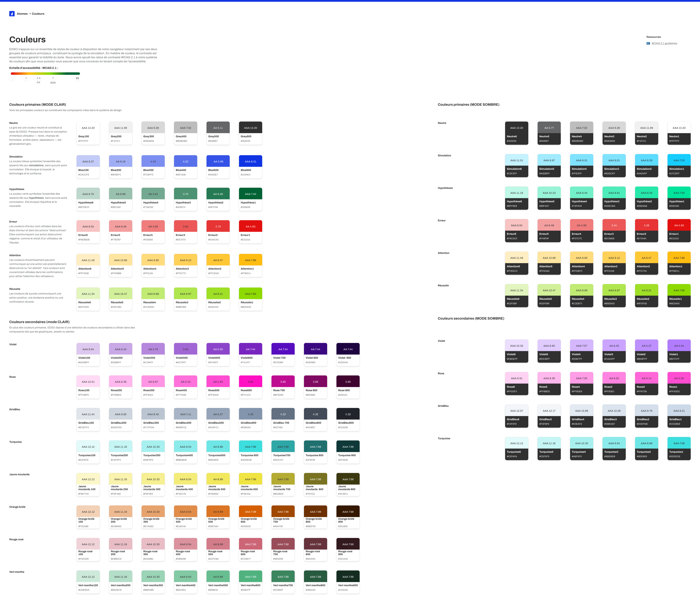Choose light-mode Hypothèse4 #73AC92 swatch
700x603 pixels.
click(153, 199)
